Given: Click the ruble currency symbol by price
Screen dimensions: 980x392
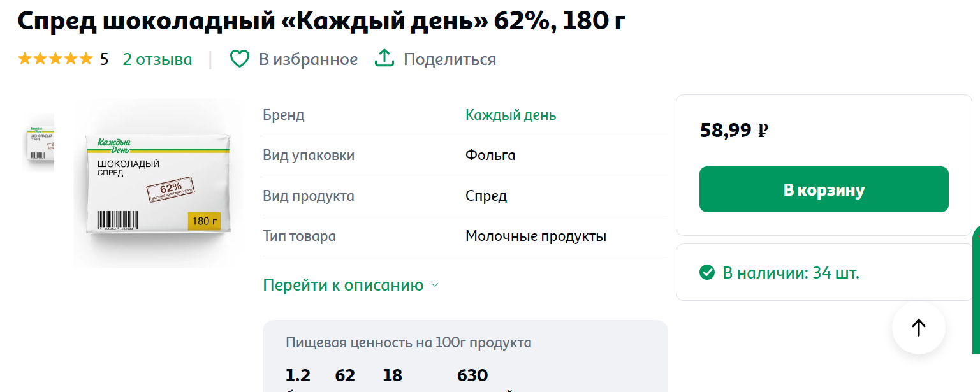Looking at the screenshot, I should tap(763, 131).
